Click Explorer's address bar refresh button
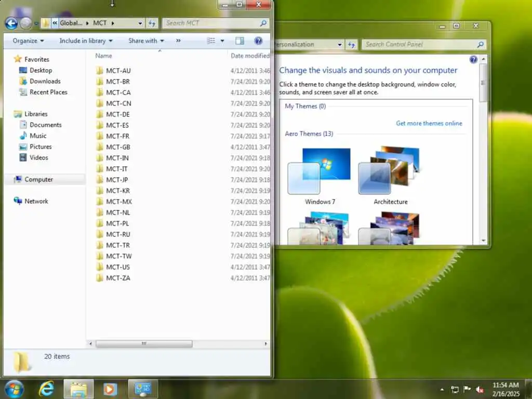The height and width of the screenshot is (399, 532). [x=152, y=23]
